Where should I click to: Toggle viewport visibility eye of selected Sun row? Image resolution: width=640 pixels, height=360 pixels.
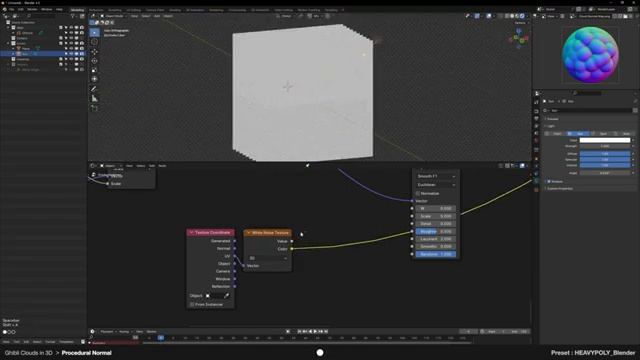[71, 54]
